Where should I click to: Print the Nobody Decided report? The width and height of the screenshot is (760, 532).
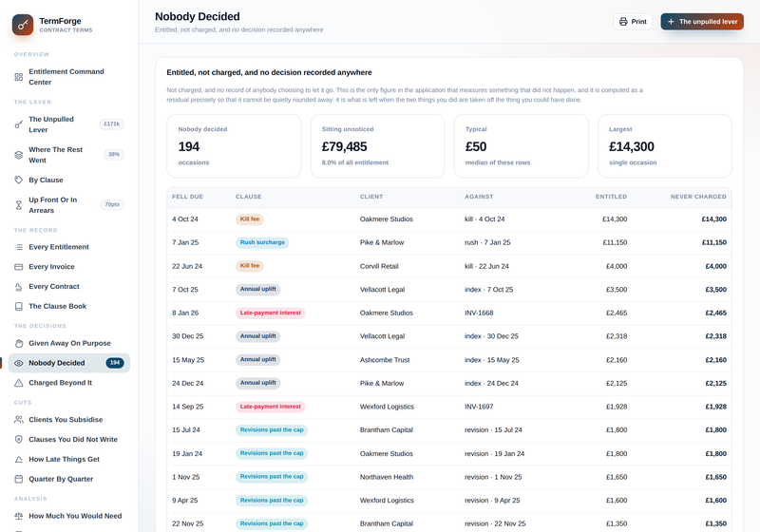tap(633, 21)
